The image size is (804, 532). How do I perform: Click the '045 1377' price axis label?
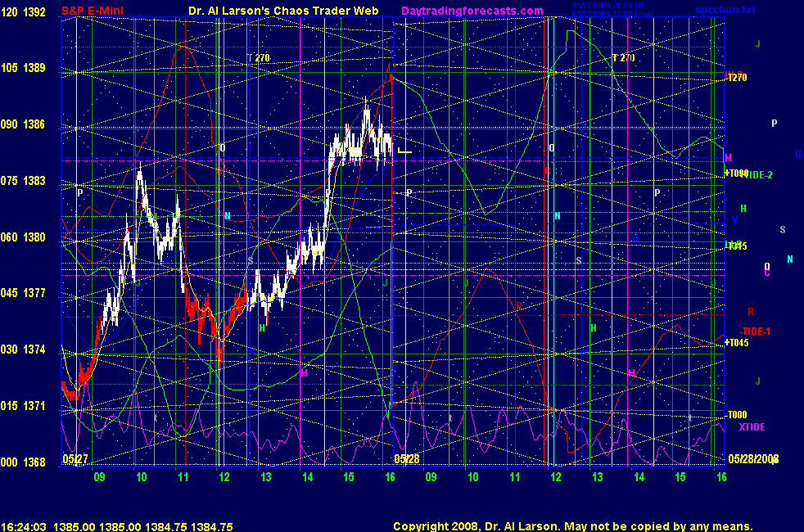(23, 293)
